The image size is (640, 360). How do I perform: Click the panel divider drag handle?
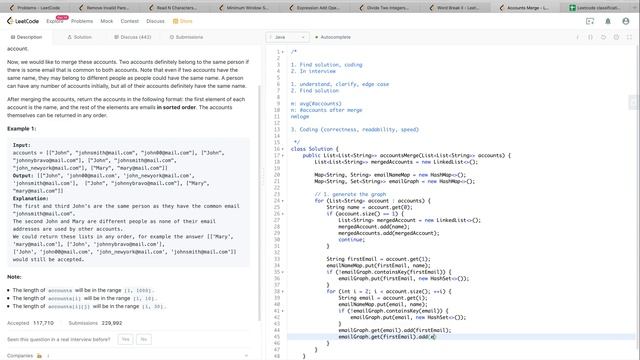(x=263, y=177)
